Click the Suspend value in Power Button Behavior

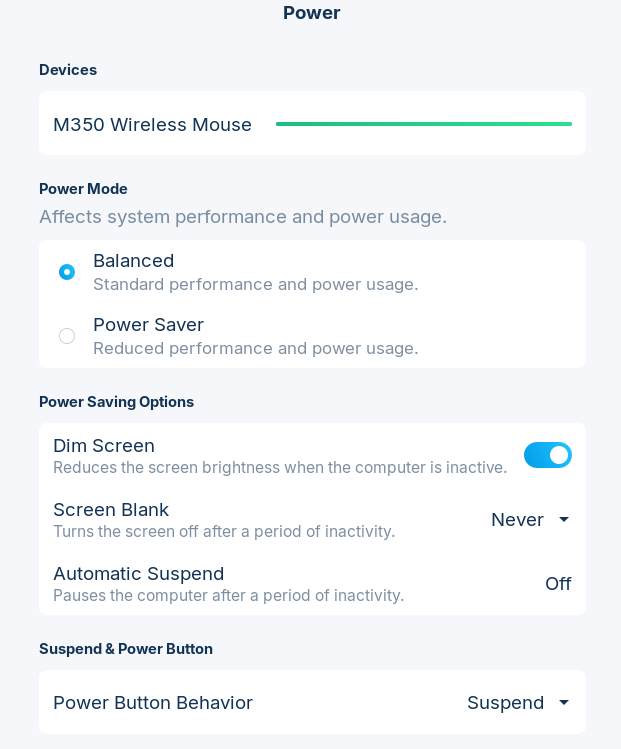[x=505, y=703]
